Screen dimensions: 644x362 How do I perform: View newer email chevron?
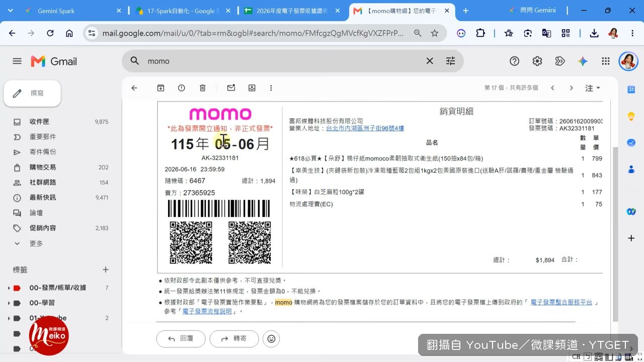[x=552, y=88]
